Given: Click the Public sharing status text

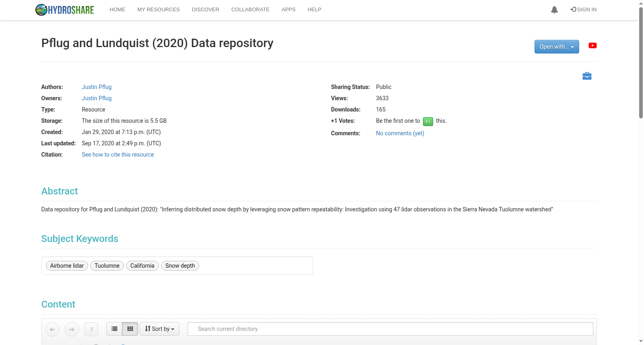Looking at the screenshot, I should [x=384, y=87].
